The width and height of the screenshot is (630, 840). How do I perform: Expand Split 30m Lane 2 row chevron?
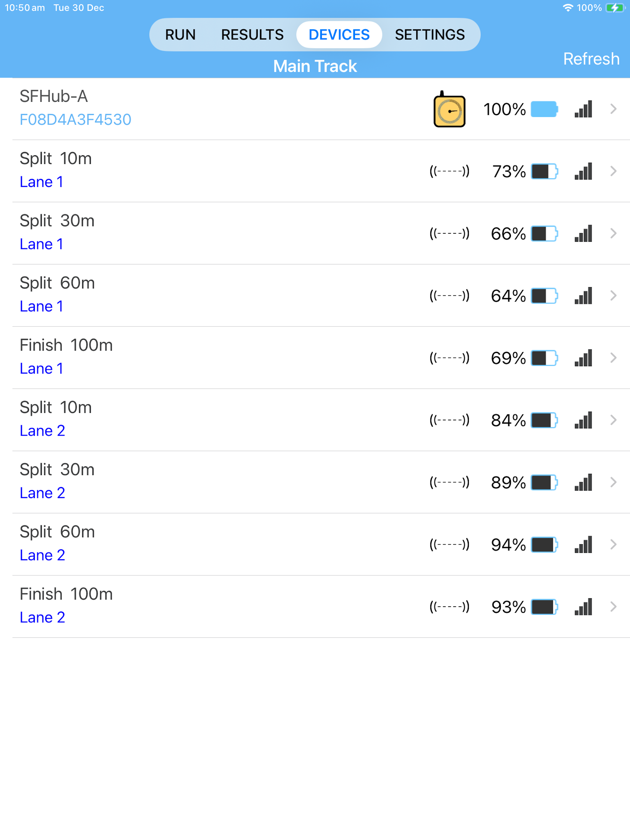coord(613,482)
